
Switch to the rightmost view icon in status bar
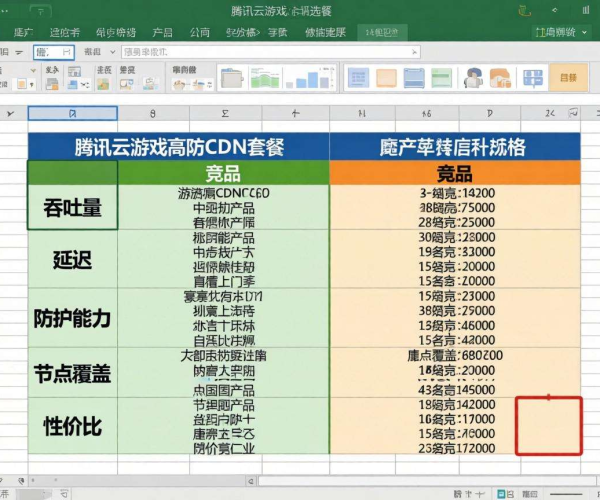click(x=530, y=494)
